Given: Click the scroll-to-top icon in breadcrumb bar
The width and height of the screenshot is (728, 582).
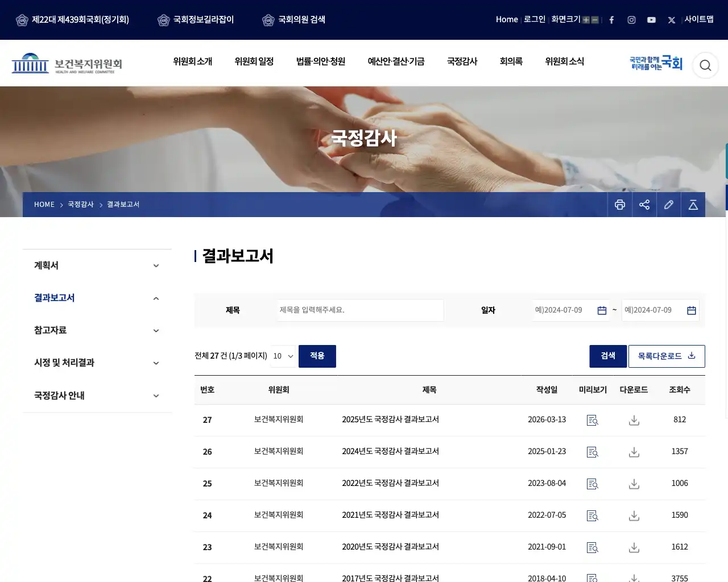Looking at the screenshot, I should click(693, 205).
